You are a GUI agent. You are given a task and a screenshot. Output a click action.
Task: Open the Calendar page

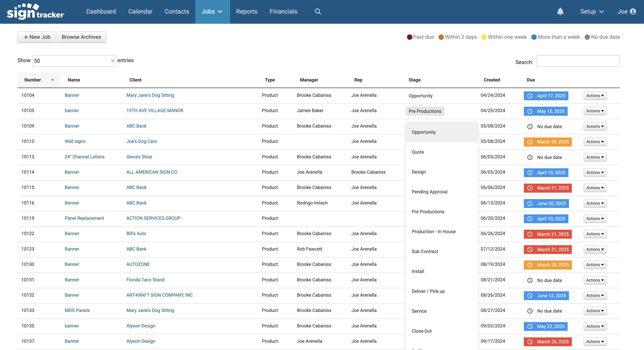140,11
